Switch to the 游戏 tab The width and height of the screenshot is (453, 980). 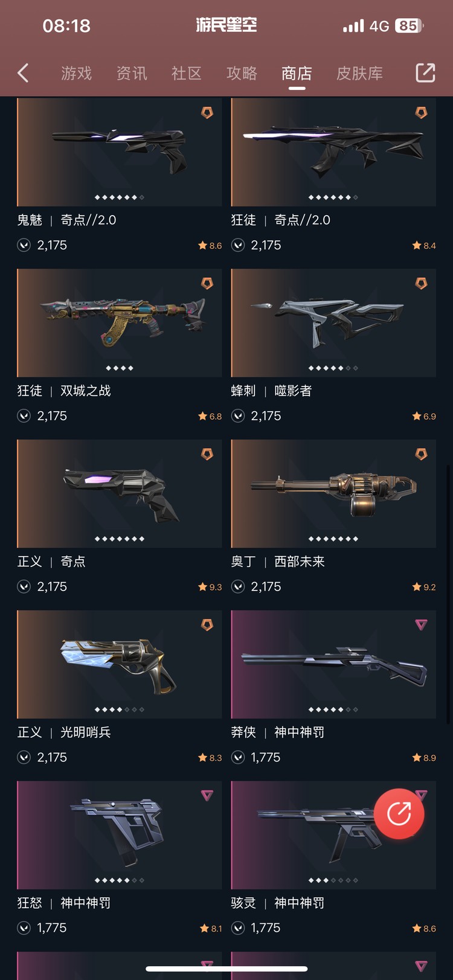pos(77,74)
